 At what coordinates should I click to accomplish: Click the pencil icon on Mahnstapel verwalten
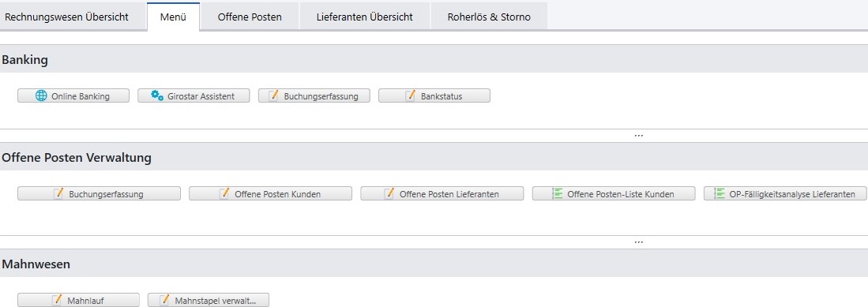coord(164,301)
